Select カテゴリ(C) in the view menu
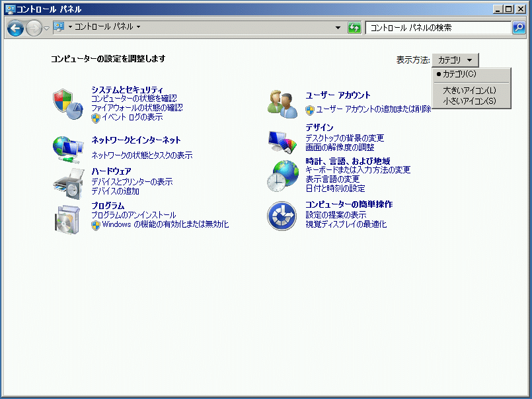Viewport: 532px width, 399px height. point(472,74)
